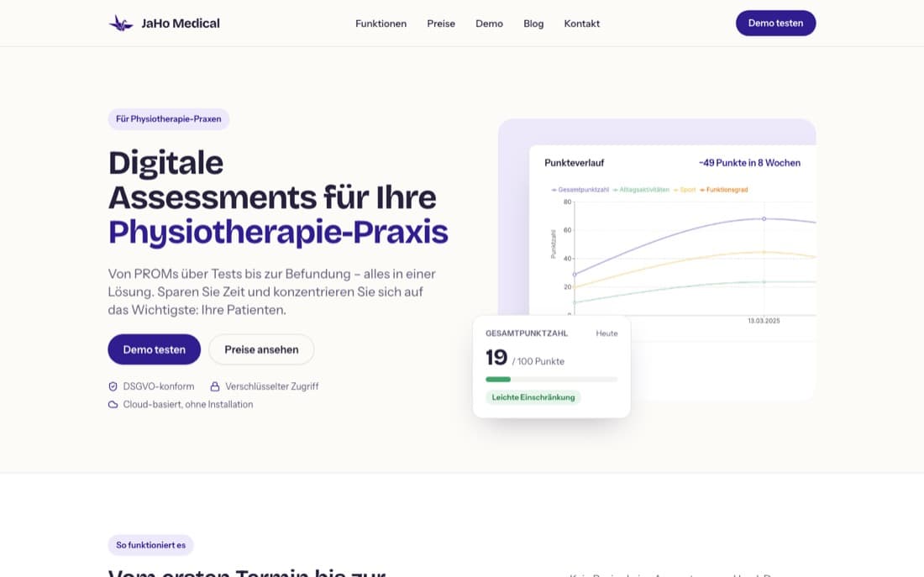Image resolution: width=924 pixels, height=577 pixels.
Task: Click the Verschlüsselter Zugriff text
Action: (271, 386)
